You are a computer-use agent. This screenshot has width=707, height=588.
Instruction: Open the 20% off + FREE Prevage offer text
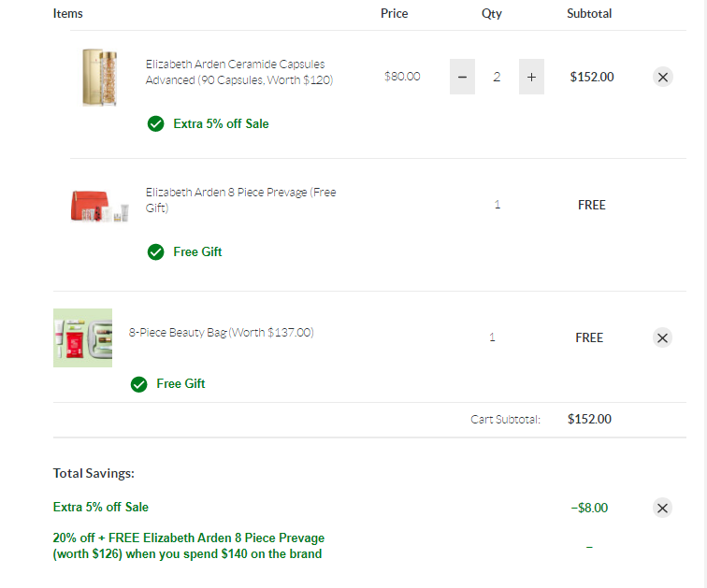point(189,546)
